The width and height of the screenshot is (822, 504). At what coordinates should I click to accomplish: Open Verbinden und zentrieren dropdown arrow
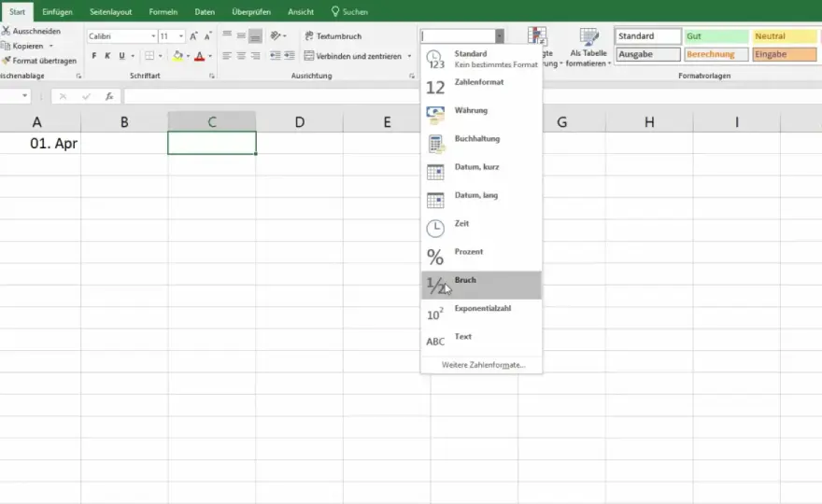point(409,56)
